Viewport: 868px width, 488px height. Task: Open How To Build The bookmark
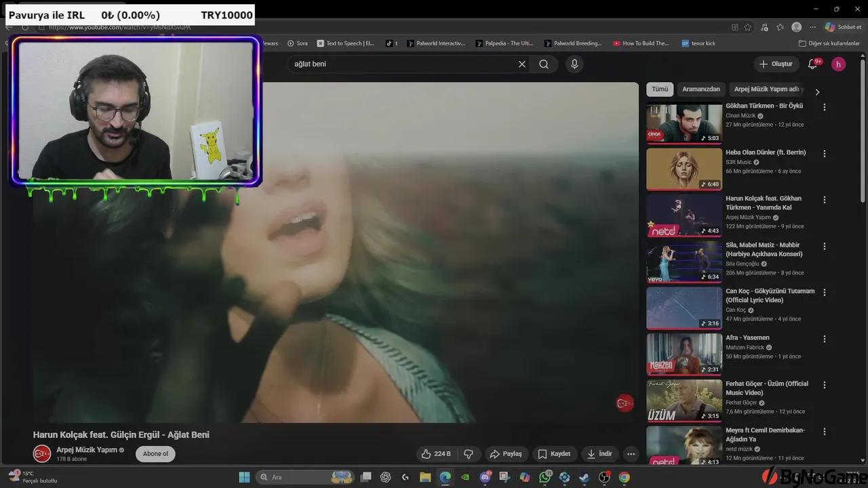(x=641, y=43)
